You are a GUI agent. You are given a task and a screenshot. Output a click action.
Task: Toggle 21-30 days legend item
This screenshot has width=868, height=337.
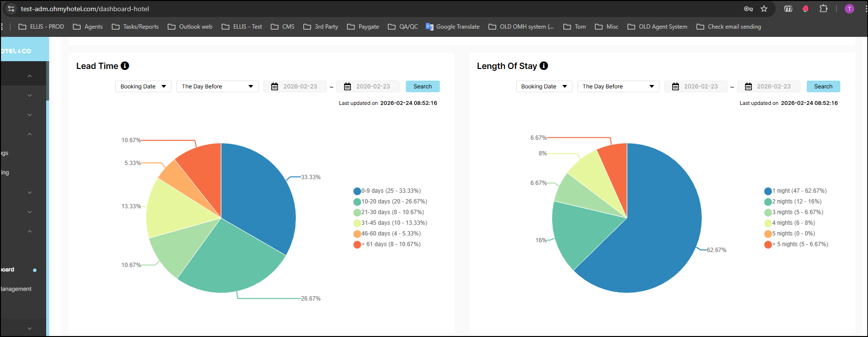click(x=389, y=212)
